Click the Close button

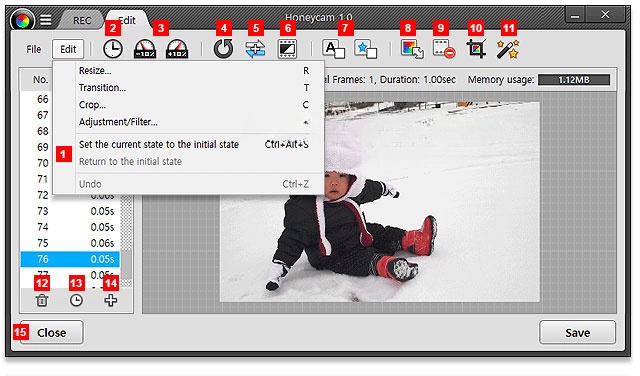(x=51, y=333)
